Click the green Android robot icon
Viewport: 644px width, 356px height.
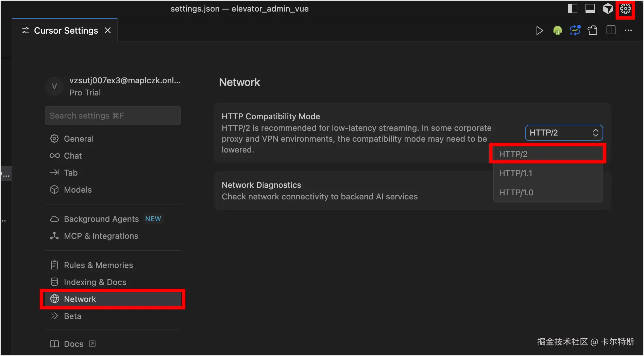click(558, 31)
